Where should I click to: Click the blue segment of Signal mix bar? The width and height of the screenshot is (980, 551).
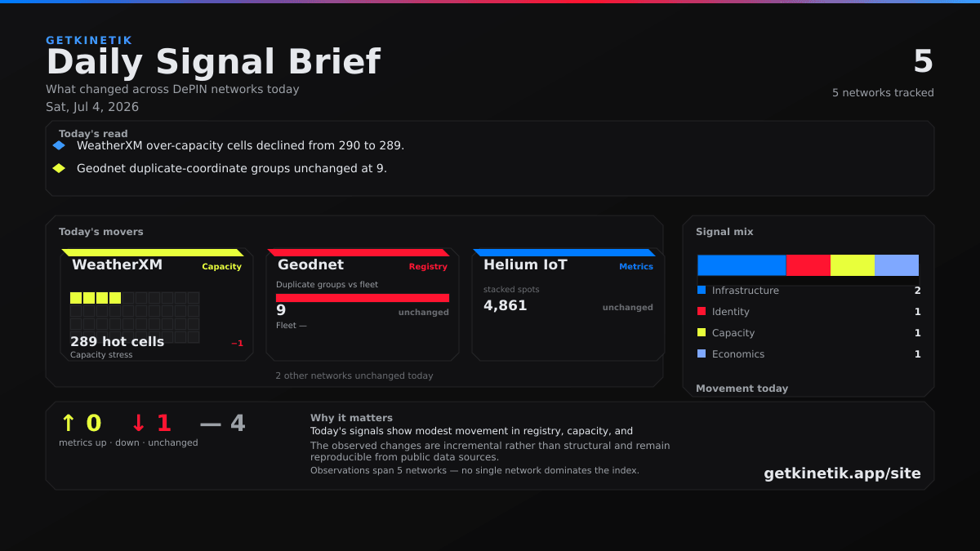[742, 265]
